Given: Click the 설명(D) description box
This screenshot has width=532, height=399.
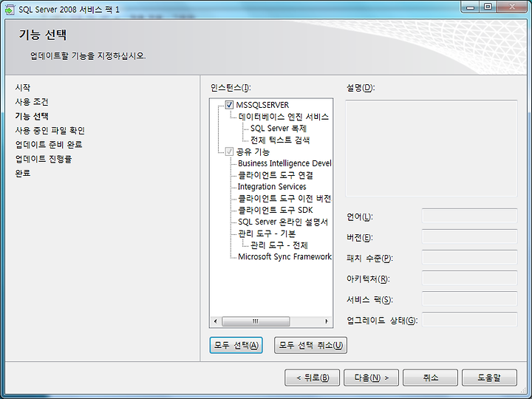Looking at the screenshot, I should [432, 148].
